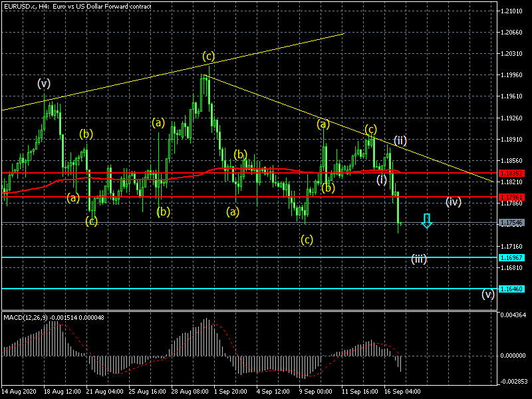Select the white (ii) wave label
The image size is (532, 399).
[400, 140]
